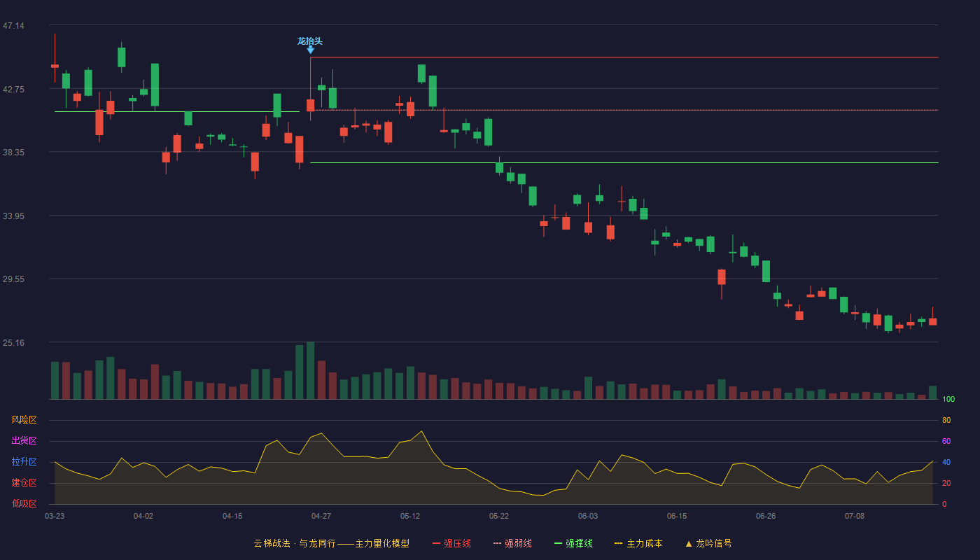Select the 拉升区 zone label
Image resolution: width=980 pixels, height=560 pixels.
24,462
